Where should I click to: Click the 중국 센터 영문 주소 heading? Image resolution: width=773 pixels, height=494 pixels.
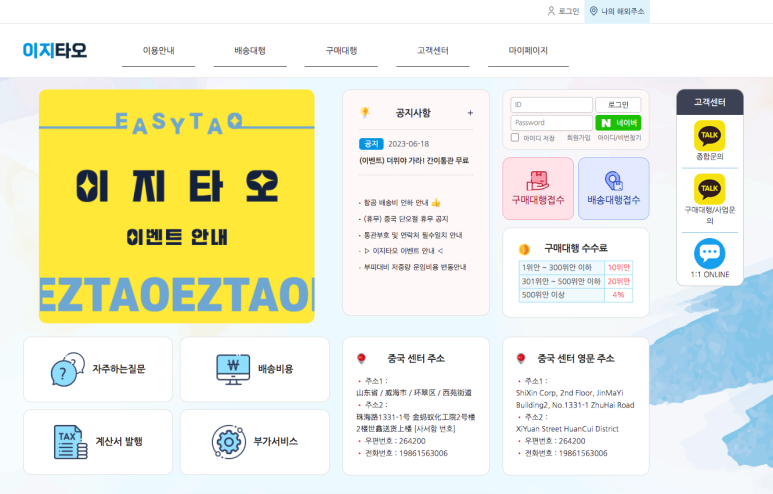click(x=576, y=358)
